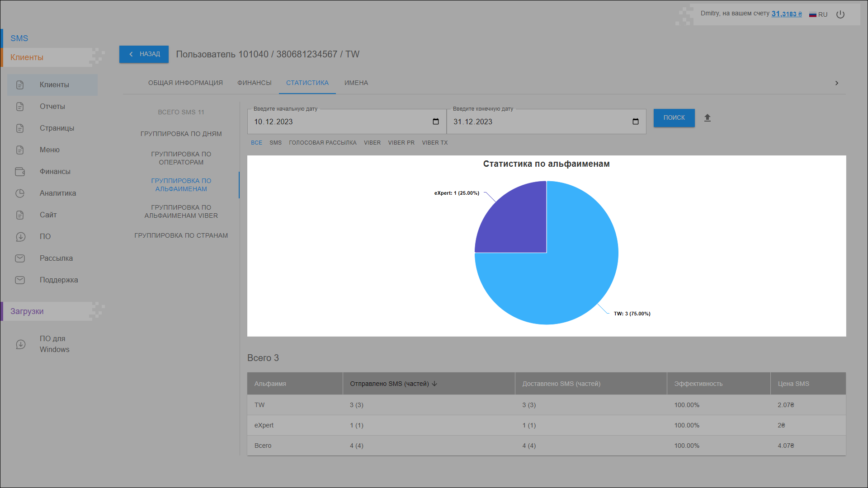
Task: Click the export upload arrow icon
Action: point(708,118)
